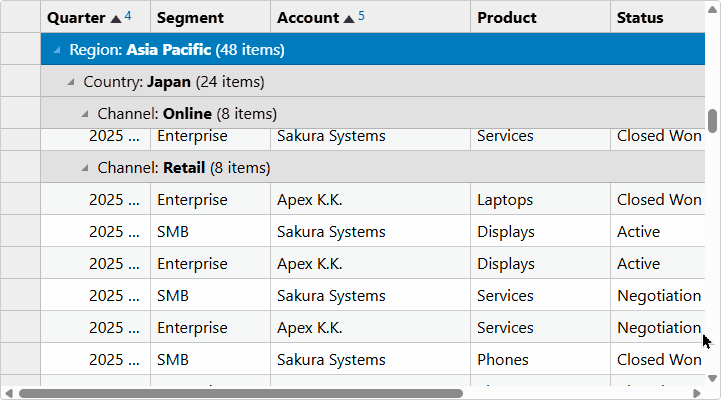721x401 pixels.
Task: Click the Quarter column sort arrow
Action: 116,19
